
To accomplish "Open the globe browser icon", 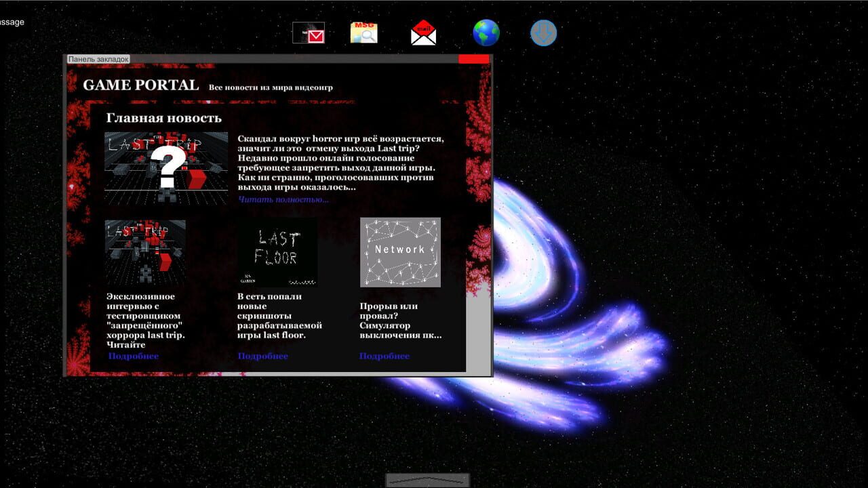I will point(486,33).
